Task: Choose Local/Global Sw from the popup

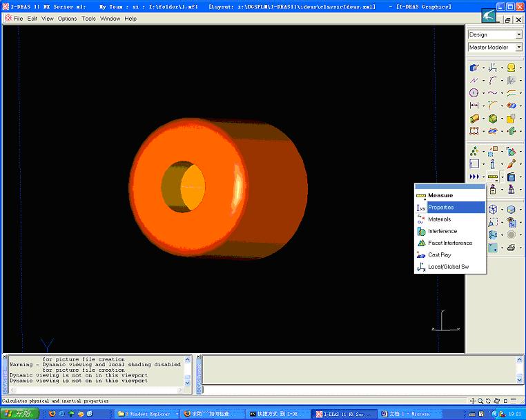Action: (x=450, y=267)
